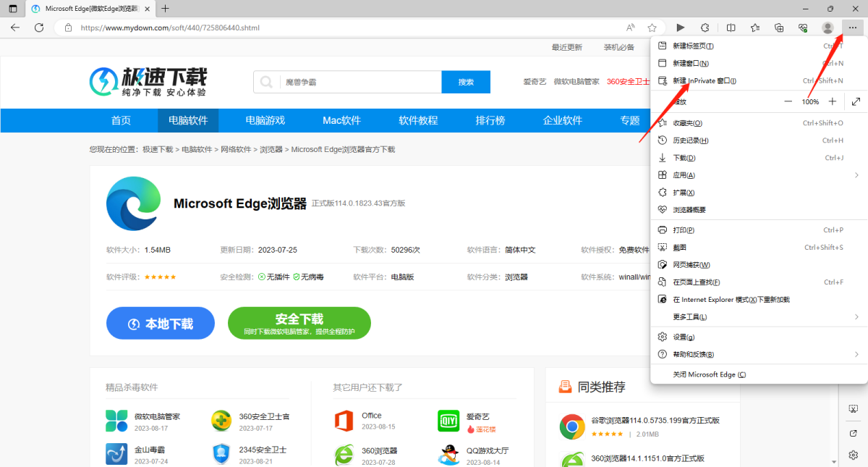Open the Collections toolbar icon

point(779,28)
